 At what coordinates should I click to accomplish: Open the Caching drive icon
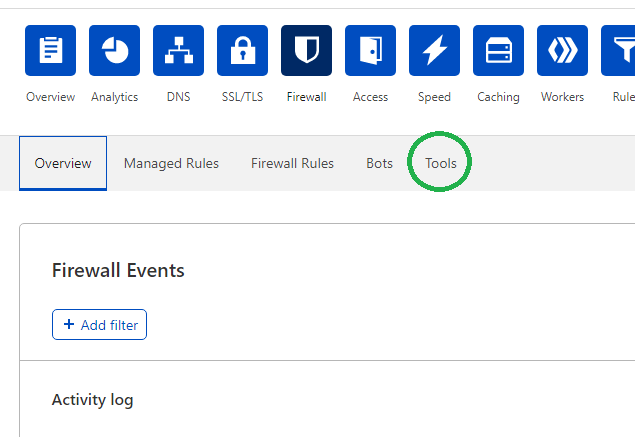498,51
